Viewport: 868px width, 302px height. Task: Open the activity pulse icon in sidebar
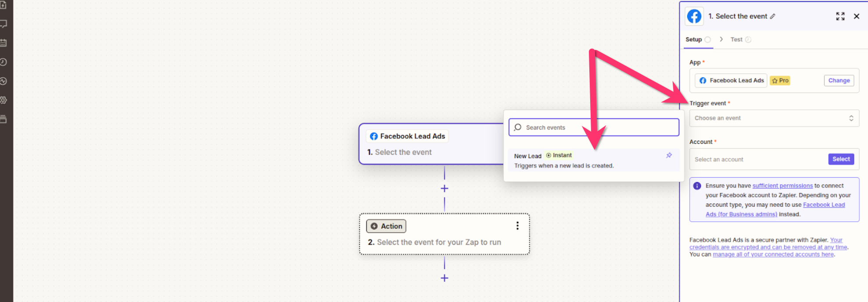coord(4,81)
